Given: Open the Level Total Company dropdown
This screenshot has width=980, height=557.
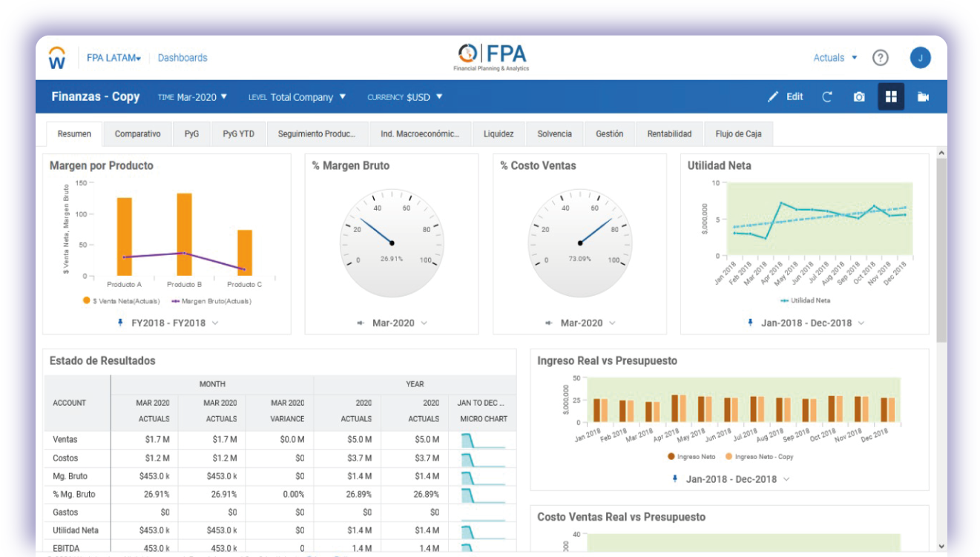Looking at the screenshot, I should click(297, 97).
